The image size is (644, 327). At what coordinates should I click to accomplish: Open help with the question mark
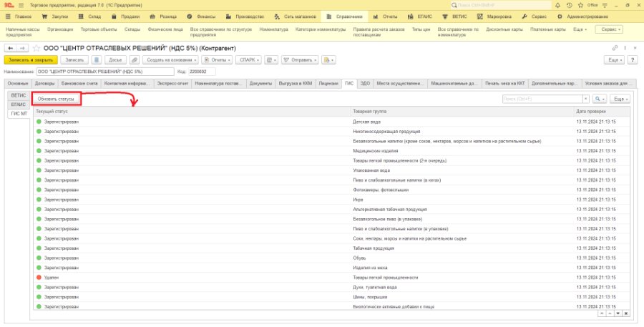pos(633,60)
